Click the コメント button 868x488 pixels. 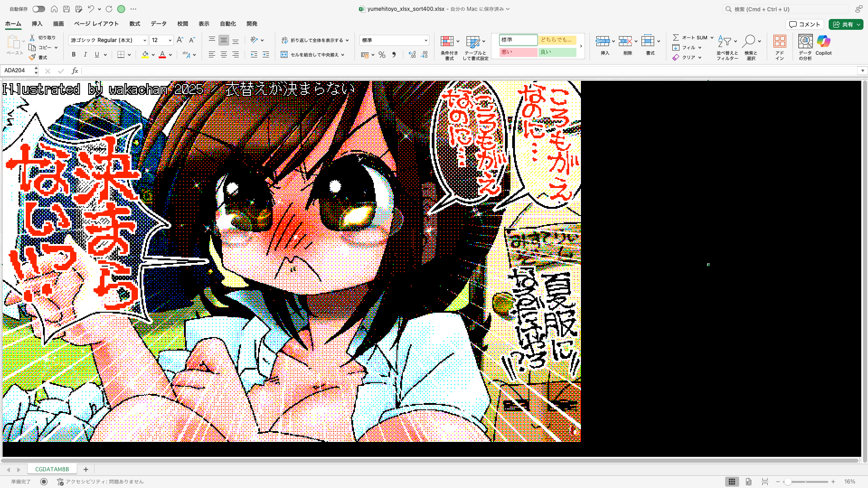805,24
